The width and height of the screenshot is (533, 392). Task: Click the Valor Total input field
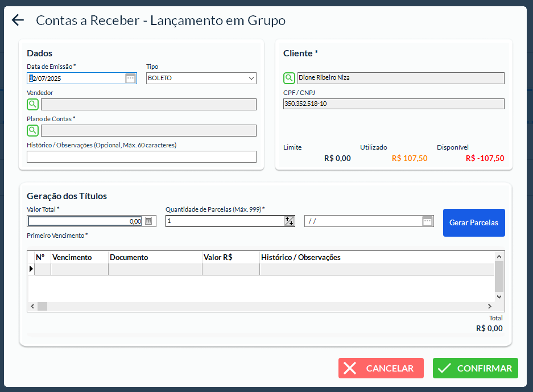pyautogui.click(x=85, y=221)
